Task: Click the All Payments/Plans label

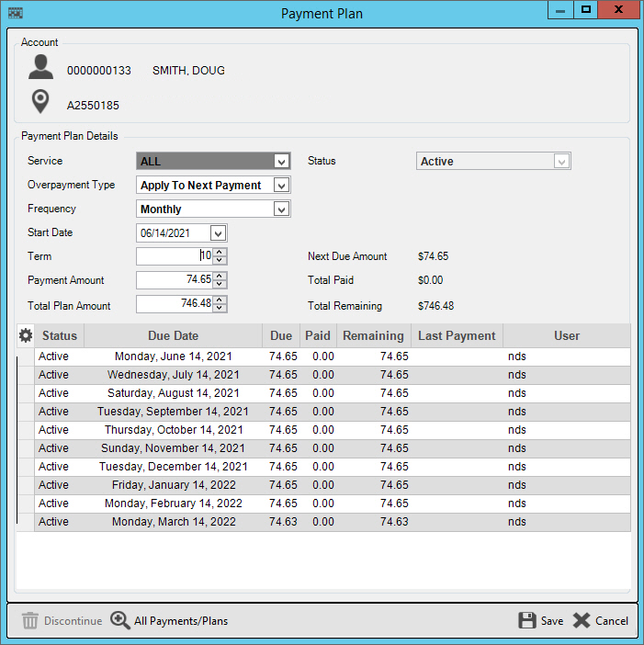Action: [181, 621]
